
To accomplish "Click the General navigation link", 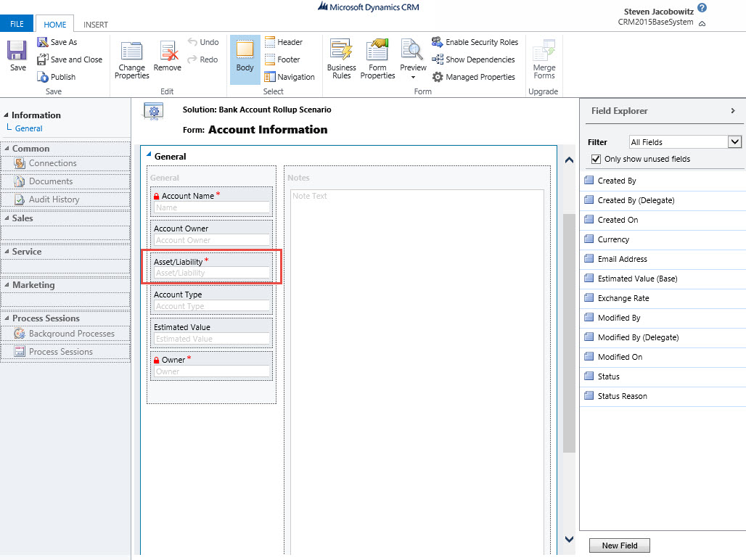I will (x=29, y=128).
